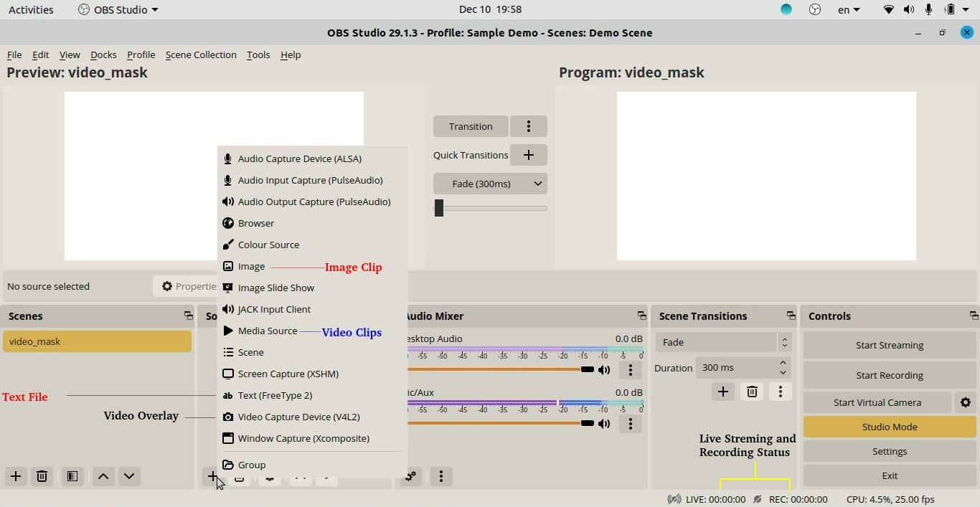This screenshot has height=507, width=980.
Task: Click add source plus button
Action: [x=212, y=476]
